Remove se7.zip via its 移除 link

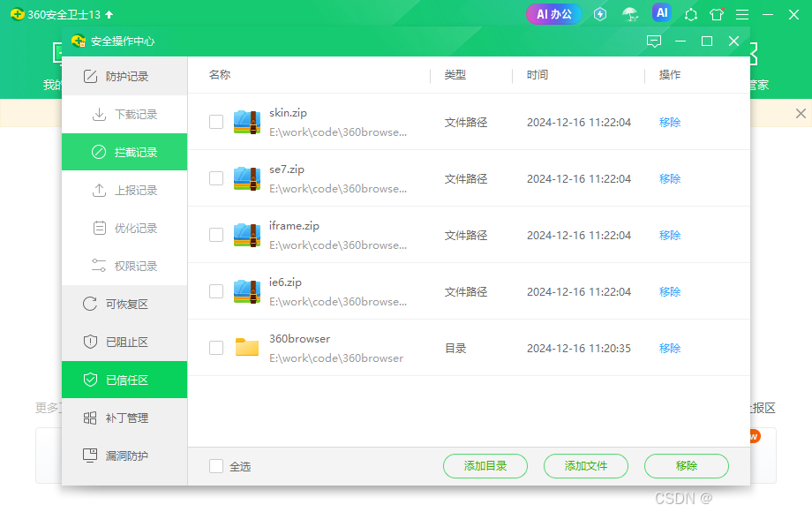tap(670, 179)
